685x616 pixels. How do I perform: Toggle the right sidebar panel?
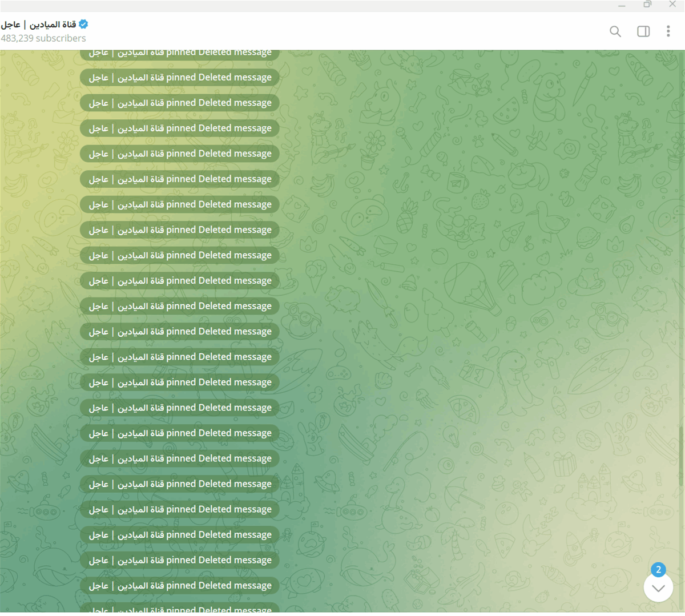643,31
